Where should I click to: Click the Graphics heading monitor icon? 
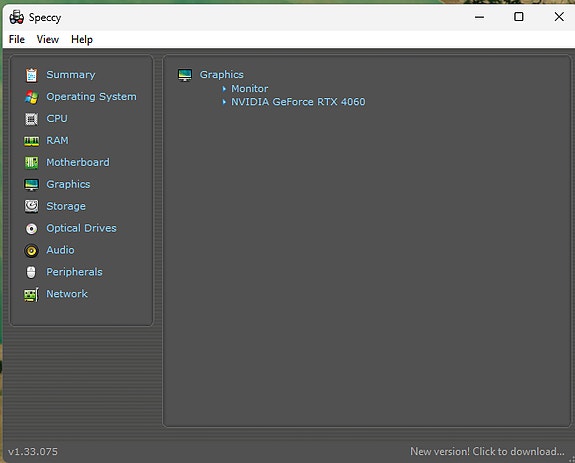coord(185,75)
